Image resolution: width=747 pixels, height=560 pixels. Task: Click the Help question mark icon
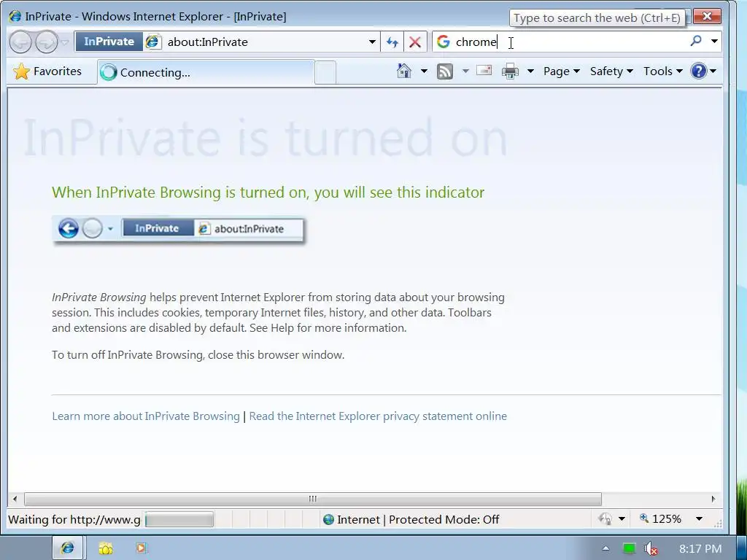698,71
